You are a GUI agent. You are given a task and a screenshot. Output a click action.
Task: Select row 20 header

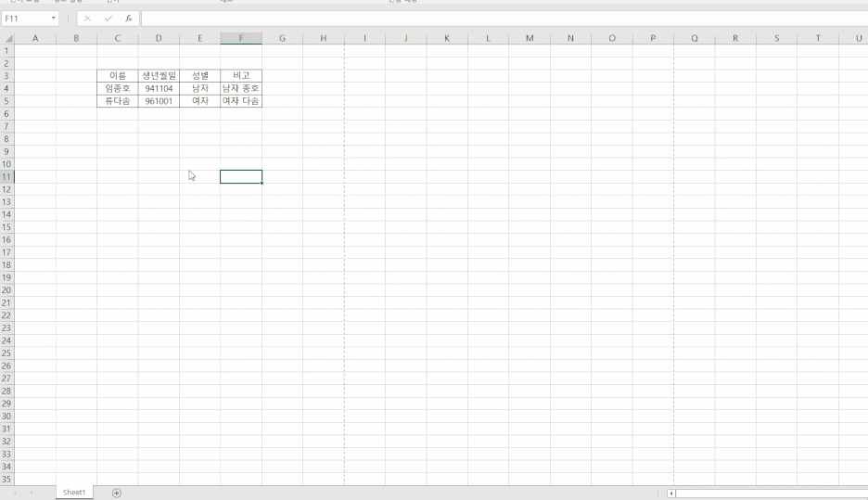click(x=6, y=290)
